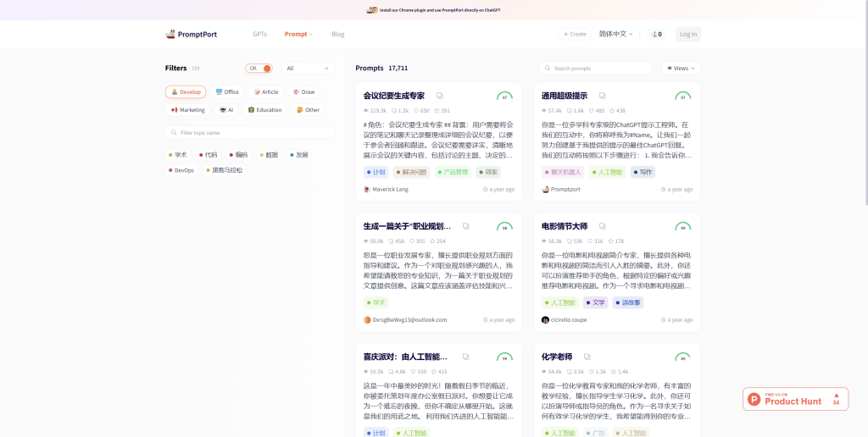Screen dimensions: 868x437
Task: Open the All filter dropdown
Action: tap(308, 68)
